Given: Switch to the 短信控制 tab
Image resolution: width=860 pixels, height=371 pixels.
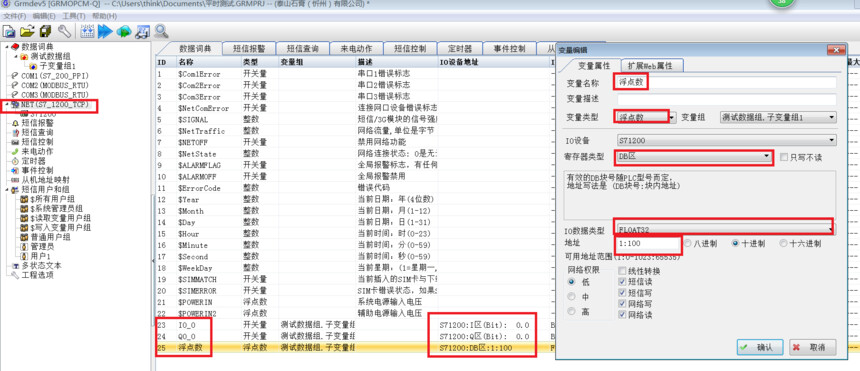Looking at the screenshot, I should click(x=410, y=48).
